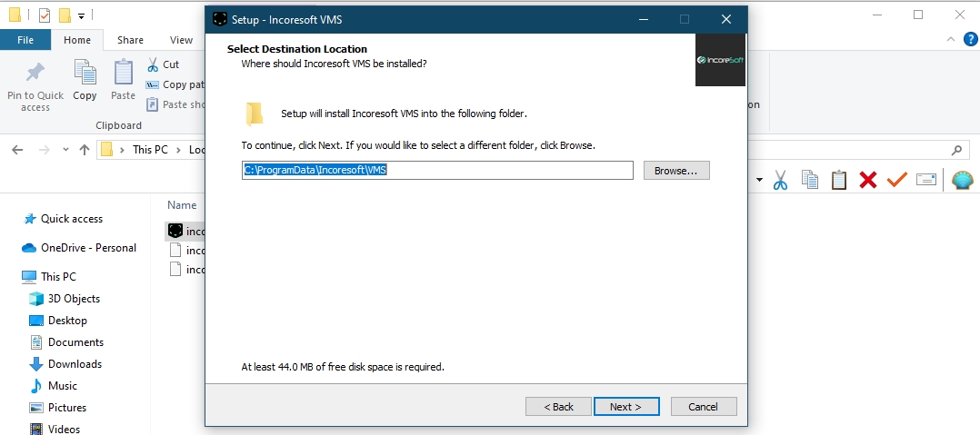
Task: Click the Browse... button in the Setup dialog
Action: tap(676, 171)
